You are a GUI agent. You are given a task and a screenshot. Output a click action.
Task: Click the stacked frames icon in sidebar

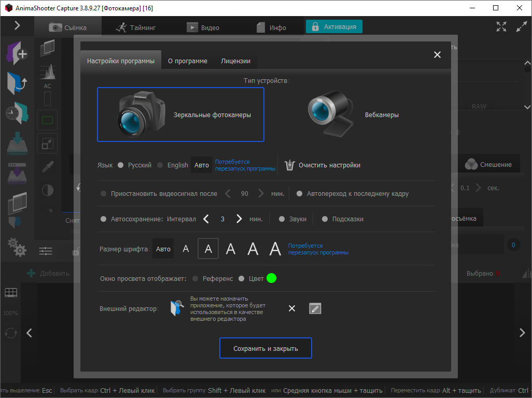17,204
